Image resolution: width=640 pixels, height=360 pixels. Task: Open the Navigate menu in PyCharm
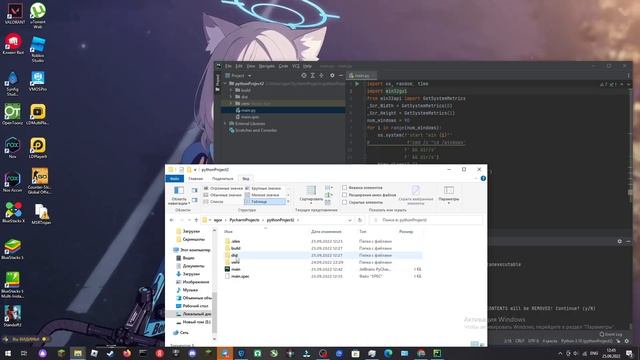pos(267,66)
